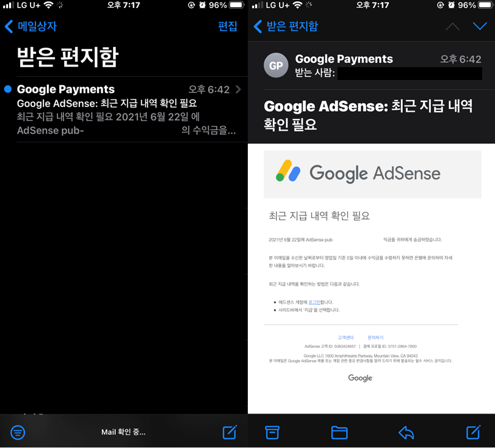This screenshot has width=495, height=448.
Task: Archive message using the archive box icon
Action: click(x=272, y=432)
